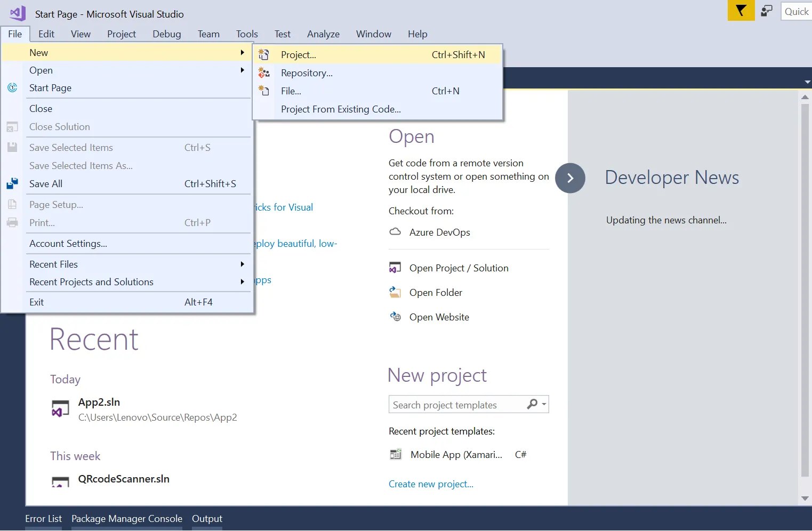Open the Test menu
This screenshot has width=812, height=531.
click(283, 34)
